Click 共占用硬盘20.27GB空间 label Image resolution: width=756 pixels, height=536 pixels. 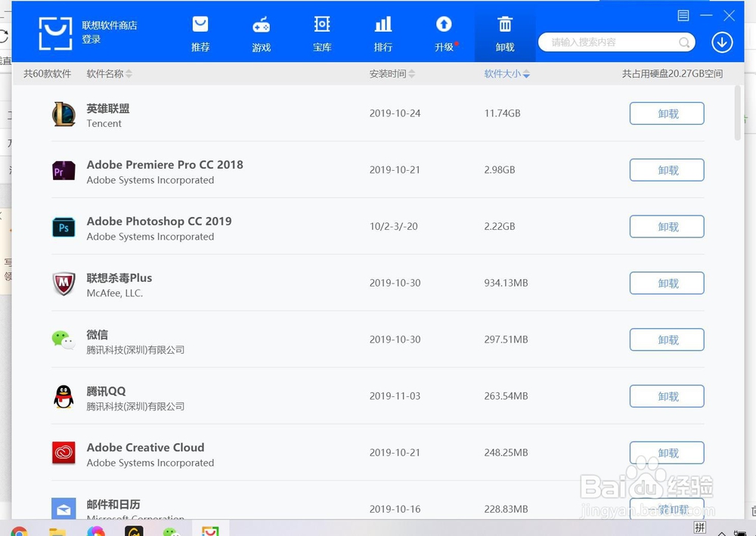click(672, 74)
